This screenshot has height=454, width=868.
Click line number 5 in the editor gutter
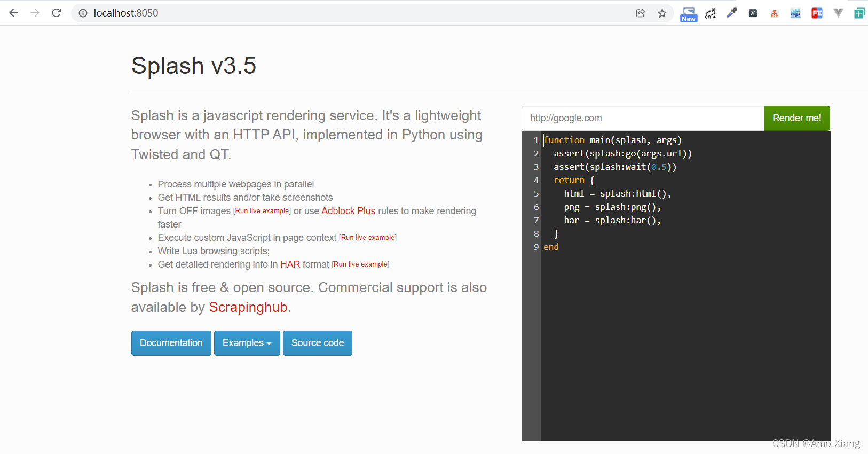536,193
